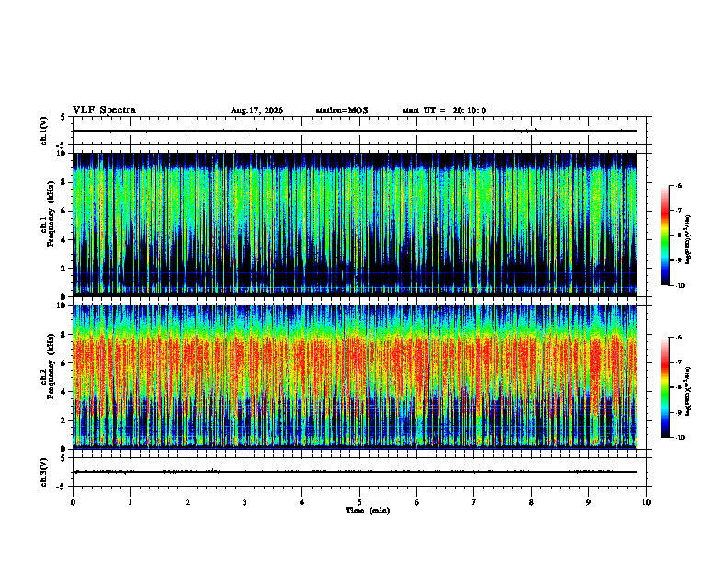Click the Time (min) axis label
Viewport: 728px width, 563px height.
pos(368,511)
